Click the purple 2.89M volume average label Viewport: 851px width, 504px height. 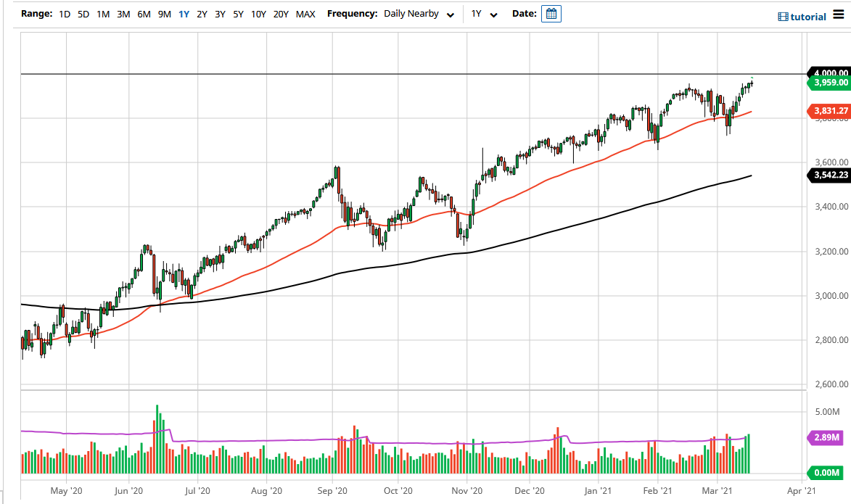click(x=829, y=438)
